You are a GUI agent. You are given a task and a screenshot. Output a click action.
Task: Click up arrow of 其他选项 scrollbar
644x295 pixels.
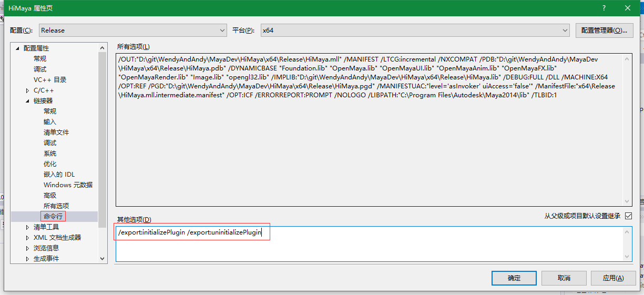coord(627,232)
